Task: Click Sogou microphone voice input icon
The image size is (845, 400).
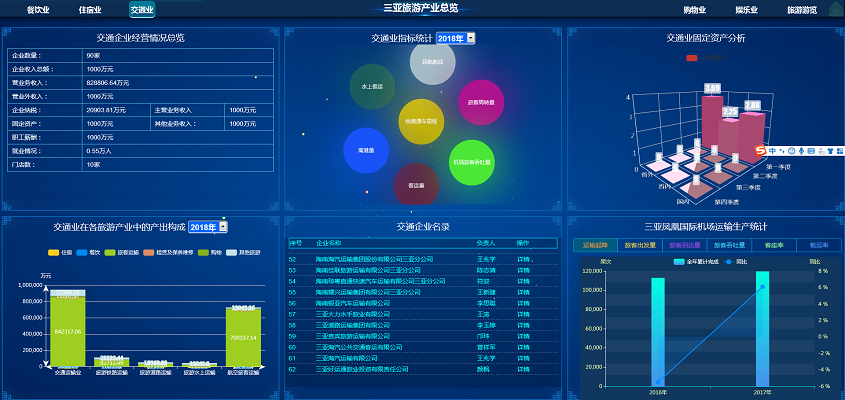Action: 801,151
